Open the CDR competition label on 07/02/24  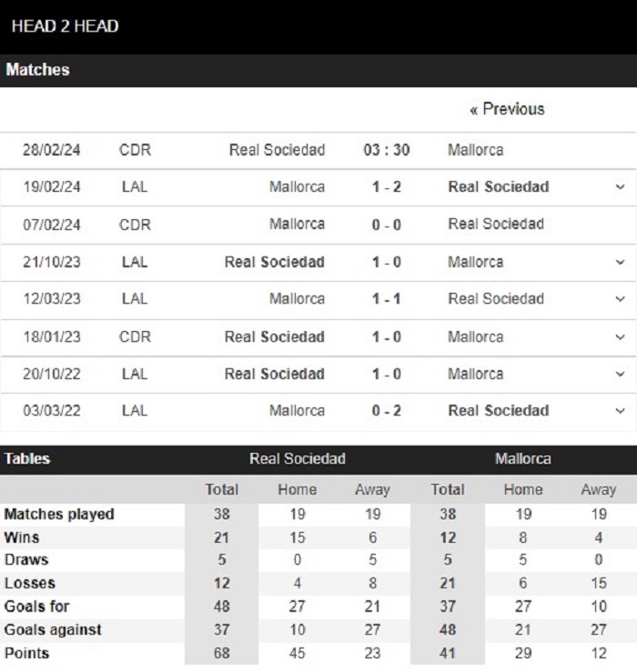(x=135, y=225)
